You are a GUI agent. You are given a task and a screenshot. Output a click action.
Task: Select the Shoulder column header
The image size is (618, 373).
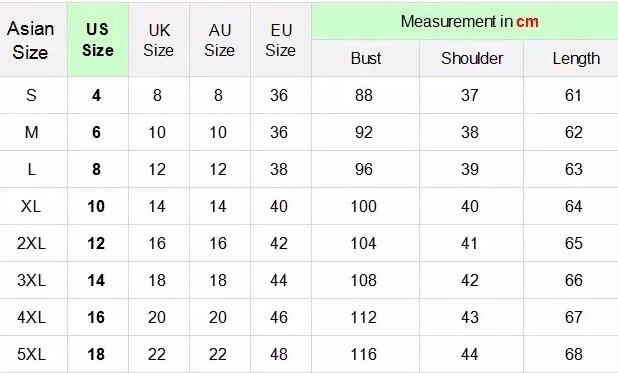[x=472, y=58]
